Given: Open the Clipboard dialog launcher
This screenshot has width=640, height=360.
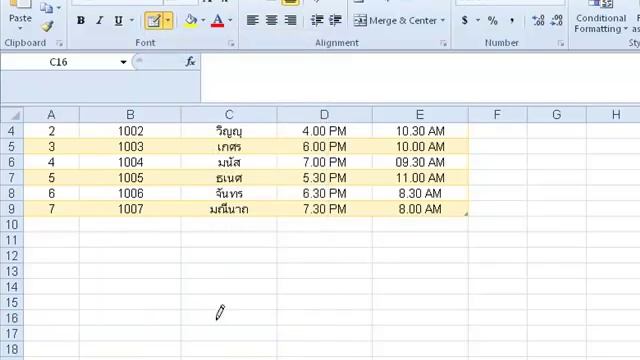Looking at the screenshot, I should coord(59,43).
